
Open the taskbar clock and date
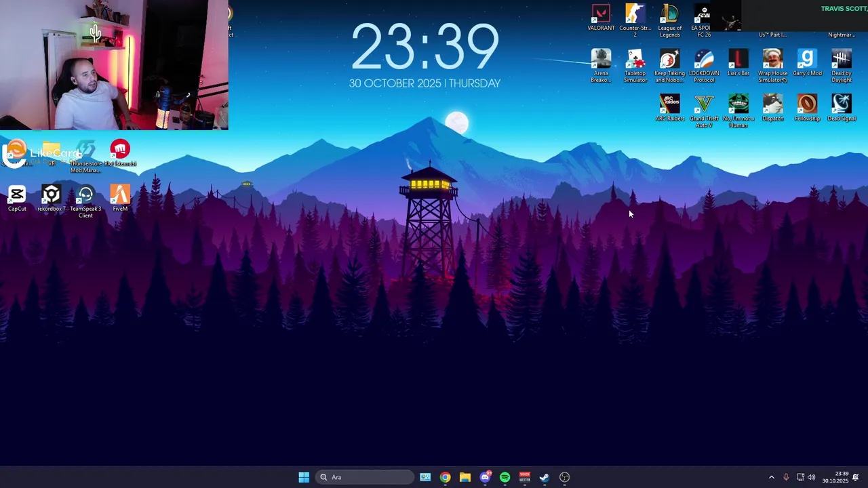point(835,477)
